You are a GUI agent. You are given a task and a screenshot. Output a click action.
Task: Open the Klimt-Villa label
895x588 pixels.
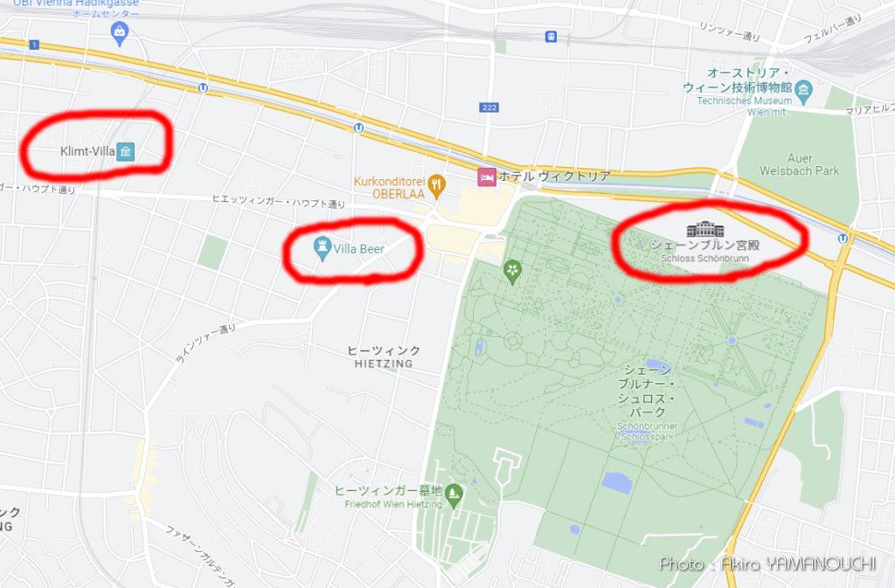tap(87, 151)
